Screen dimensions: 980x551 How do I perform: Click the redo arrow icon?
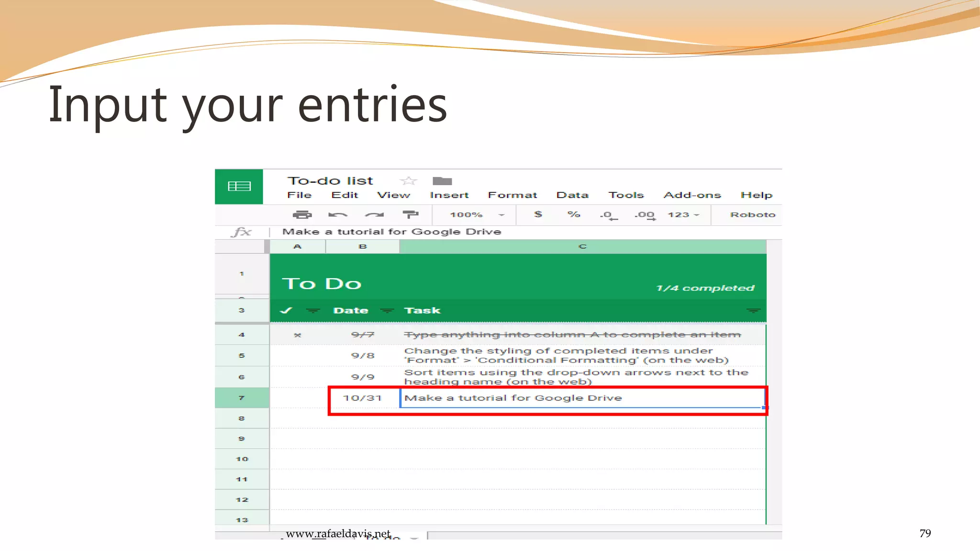pyautogui.click(x=374, y=215)
